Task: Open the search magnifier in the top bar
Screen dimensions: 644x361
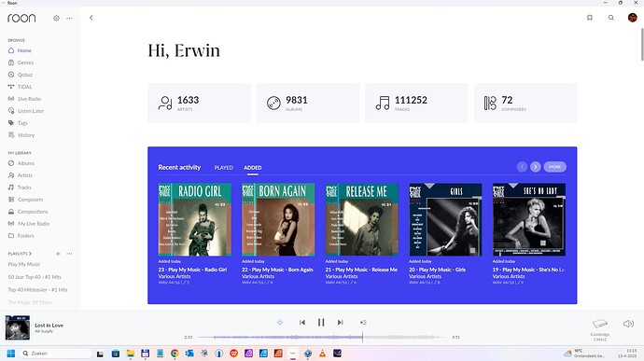Action: tap(611, 18)
